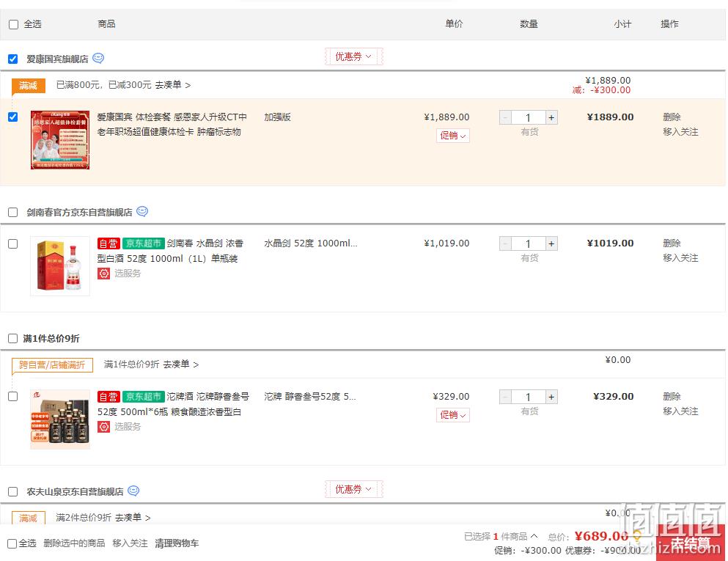The height and width of the screenshot is (561, 728).
Task: Open 沱牌酒 沱牌醇香叁号 product title
Action: 173,404
